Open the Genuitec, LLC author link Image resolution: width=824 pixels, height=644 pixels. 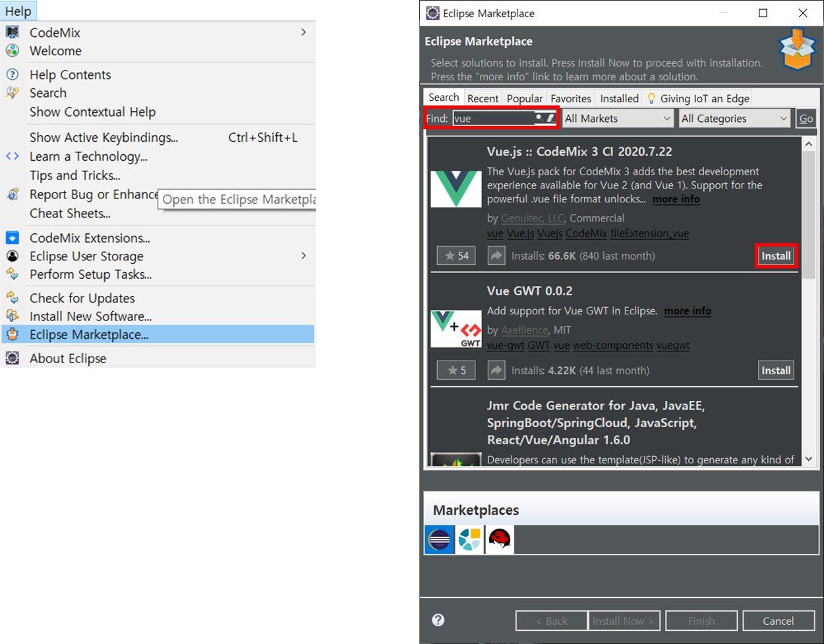click(533, 218)
